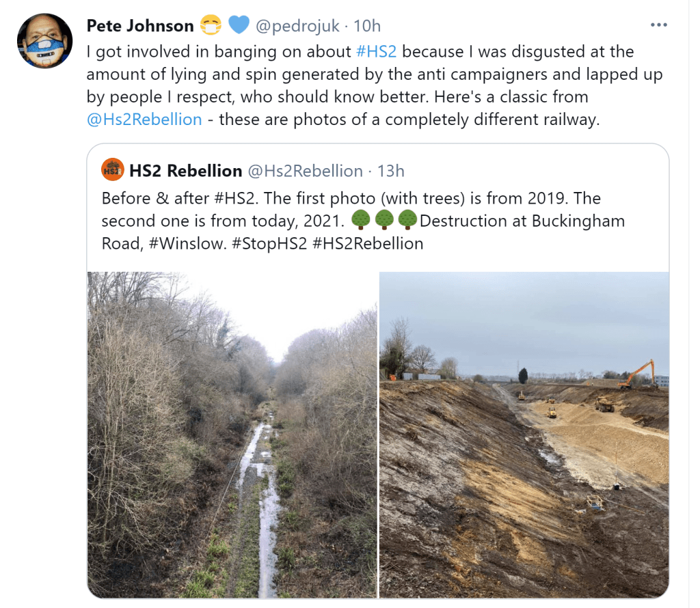The height and width of the screenshot is (608, 700).
Task: Click the 10h tweet timestamp
Action: 367,26
